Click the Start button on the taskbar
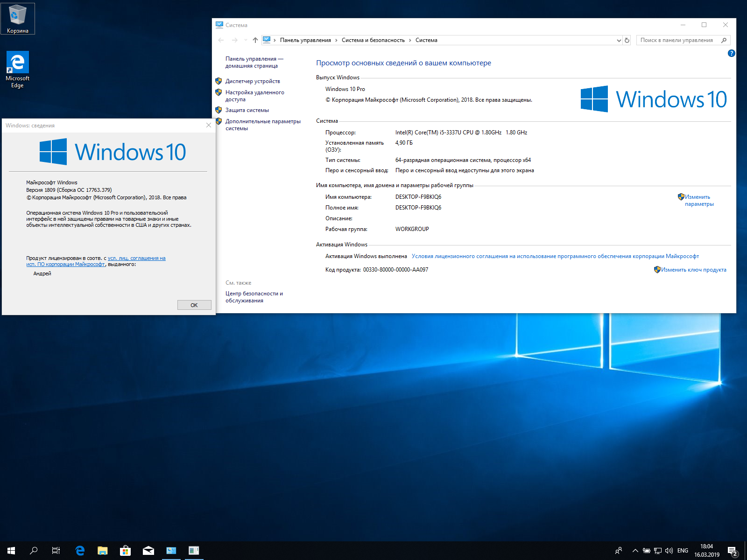747x560 pixels. (x=11, y=551)
